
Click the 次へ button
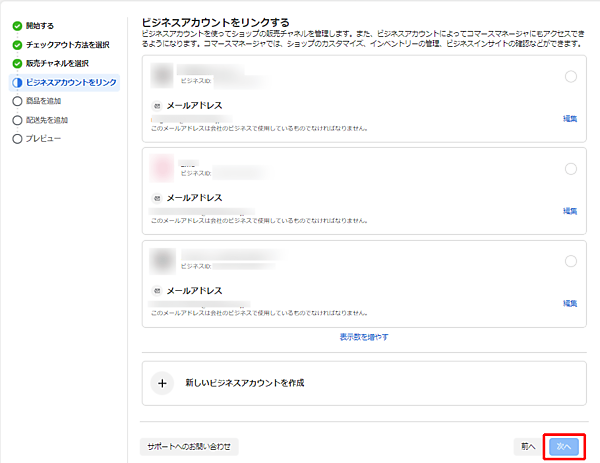[564, 446]
